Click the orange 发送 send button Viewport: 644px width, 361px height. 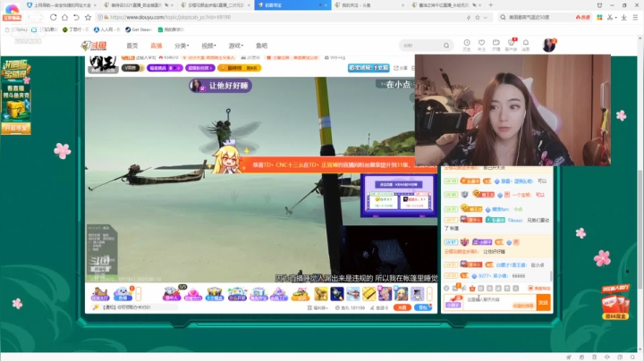click(544, 302)
